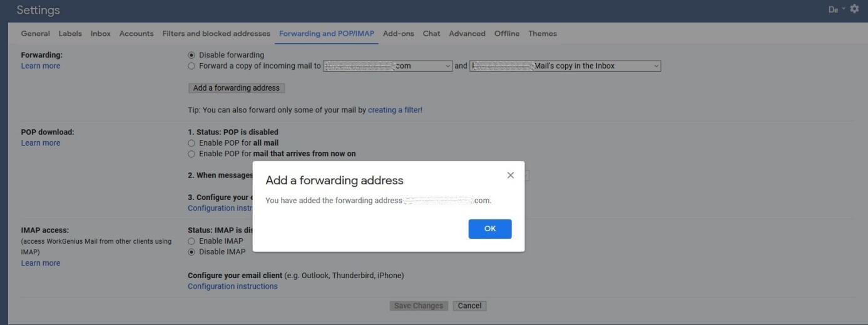Open the Mail's copy in the Inbox dropdown

(565, 66)
